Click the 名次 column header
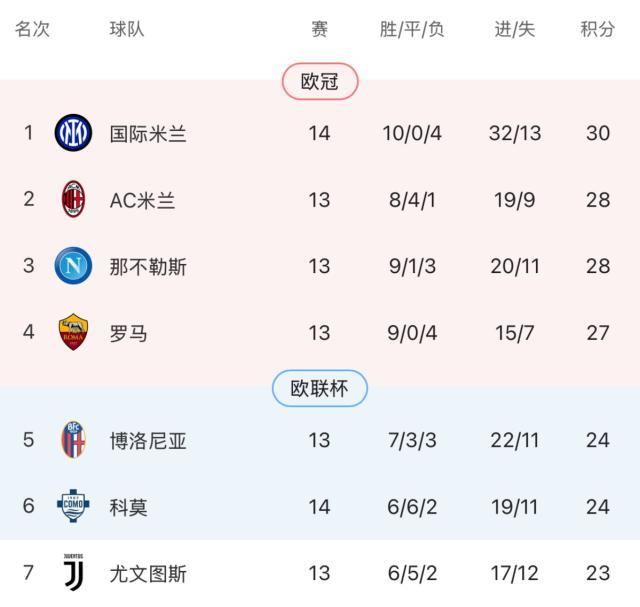 click(32, 29)
